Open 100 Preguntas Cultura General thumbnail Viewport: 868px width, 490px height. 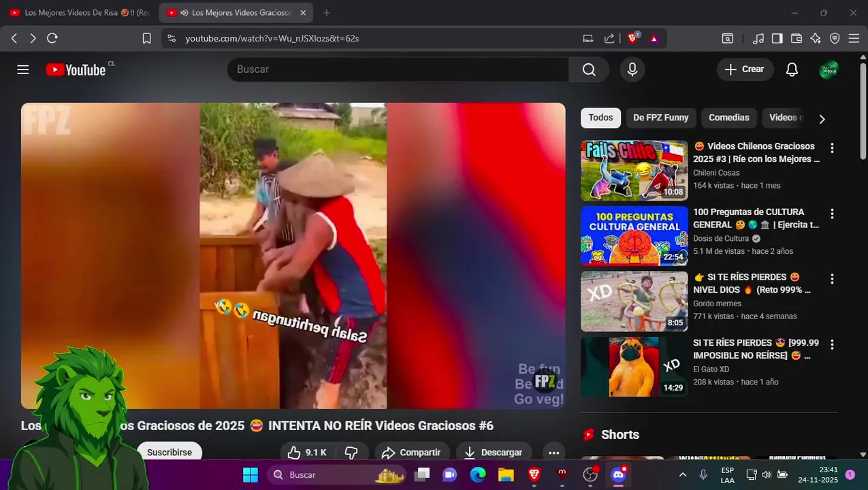point(634,235)
